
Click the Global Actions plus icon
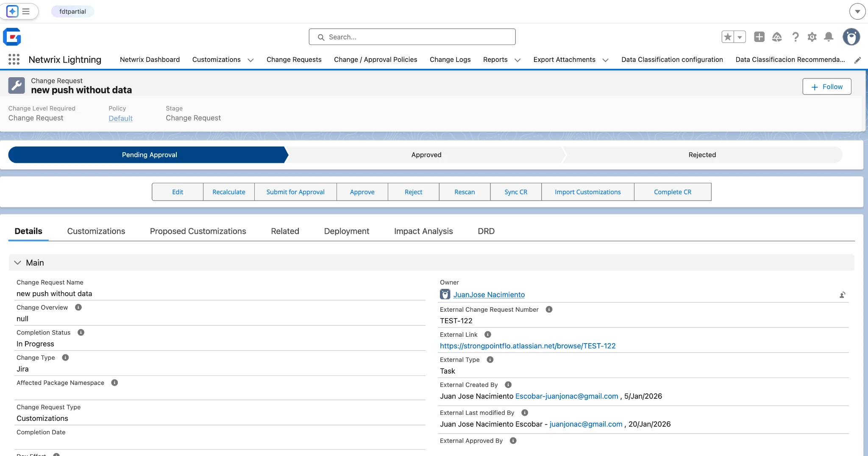(759, 37)
